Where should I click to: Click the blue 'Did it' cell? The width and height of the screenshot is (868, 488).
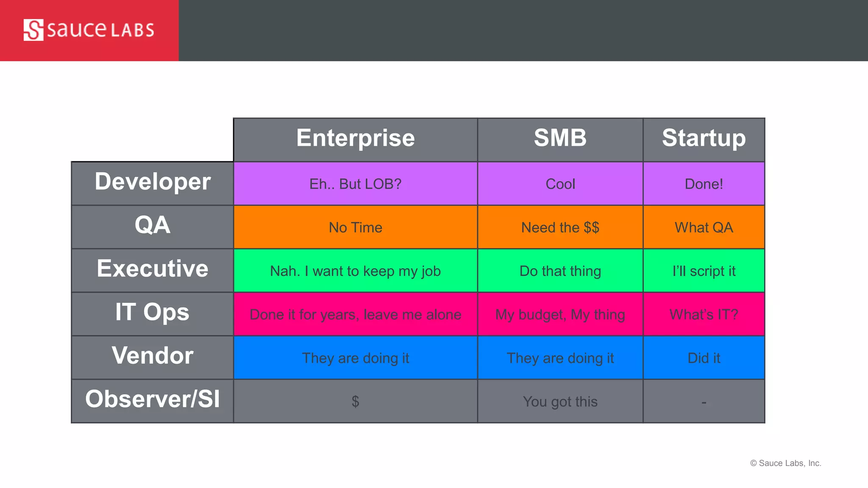tap(704, 358)
